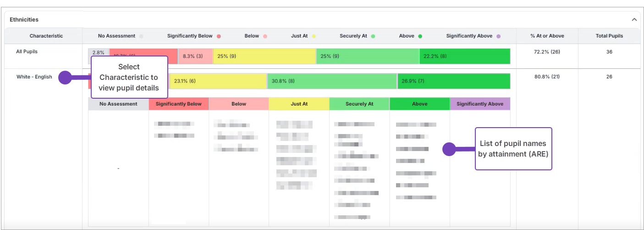644x230 pixels.
Task: Click the Significantly Above purple legend dot
Action: (498, 36)
